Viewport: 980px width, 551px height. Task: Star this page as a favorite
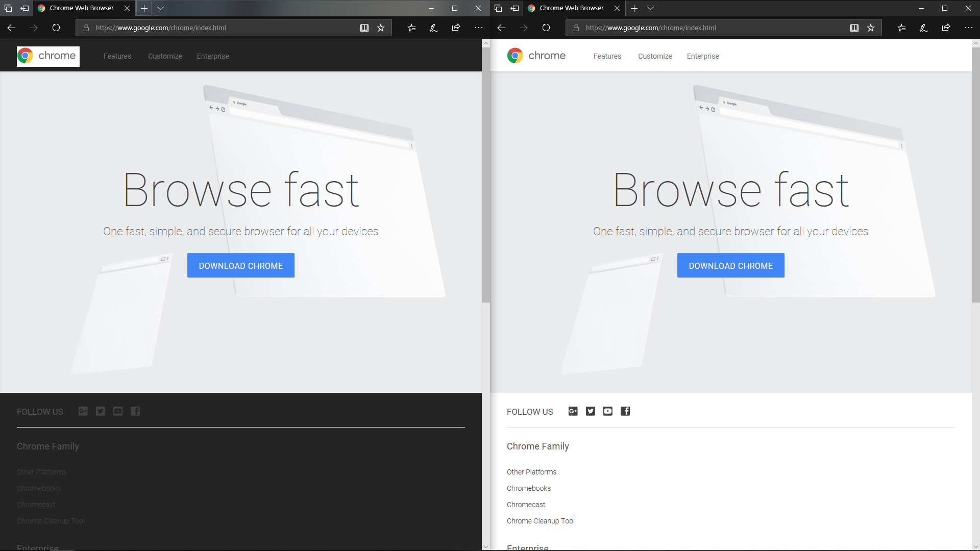tap(381, 28)
